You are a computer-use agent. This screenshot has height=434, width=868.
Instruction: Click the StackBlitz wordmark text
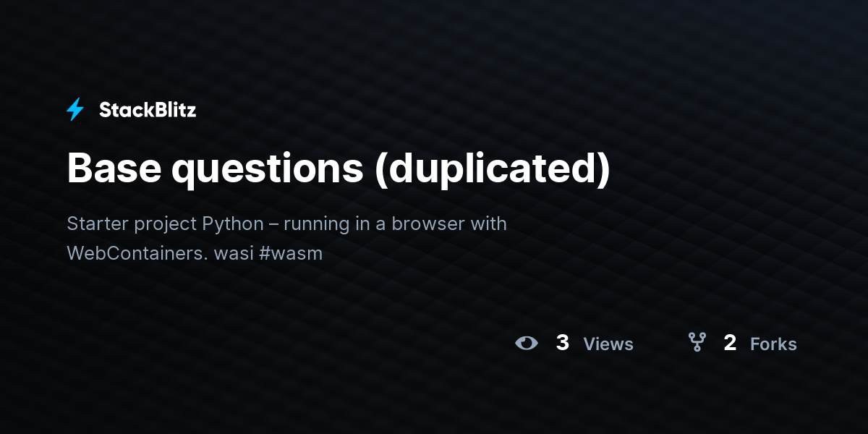pos(148,110)
